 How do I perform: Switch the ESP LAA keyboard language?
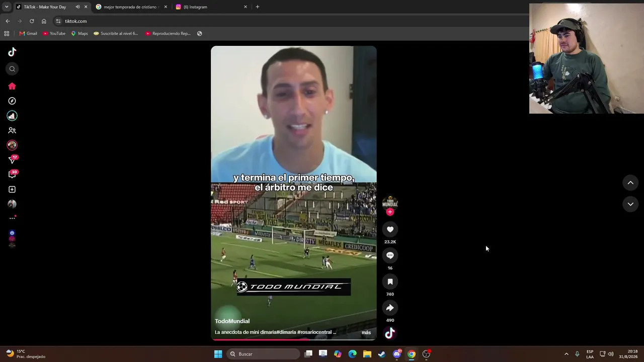(590, 354)
